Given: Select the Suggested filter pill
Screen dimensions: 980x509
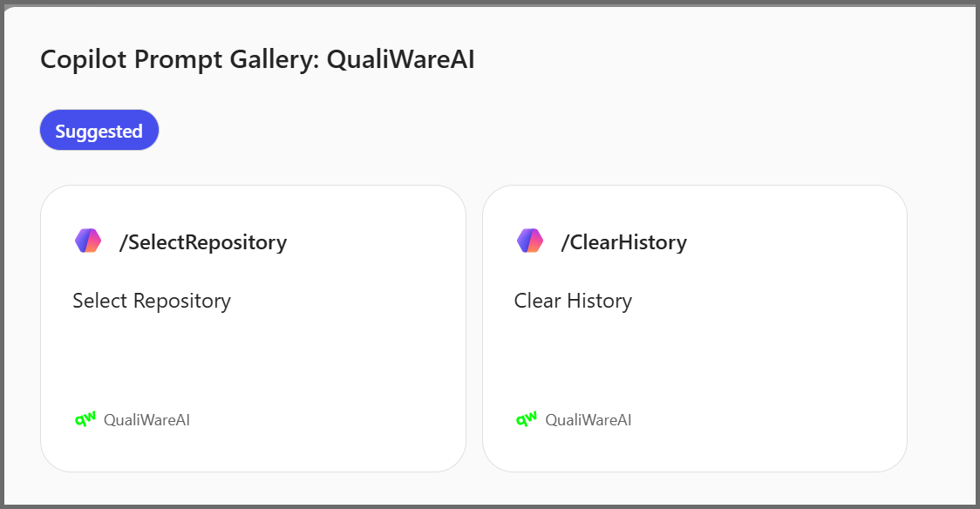Looking at the screenshot, I should [99, 131].
